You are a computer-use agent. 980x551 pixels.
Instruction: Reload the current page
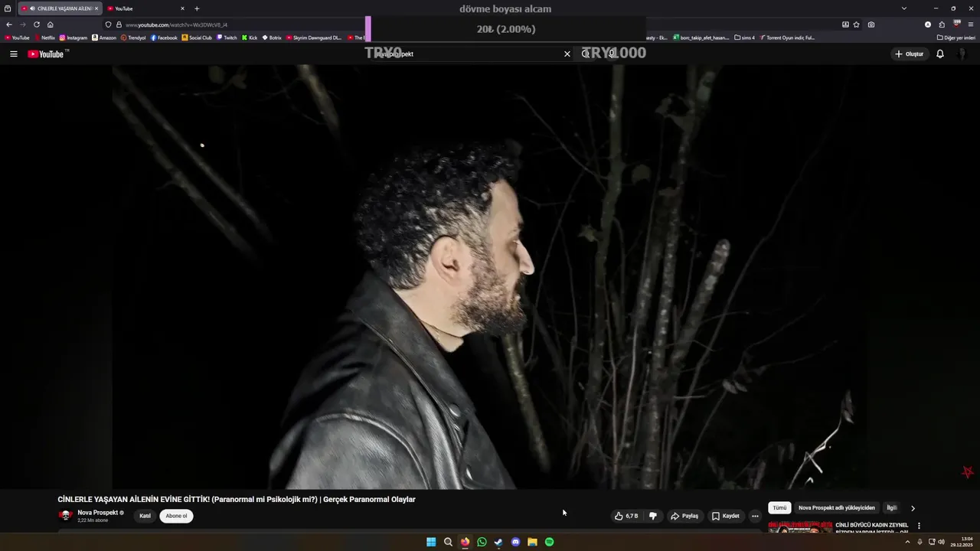[37, 24]
